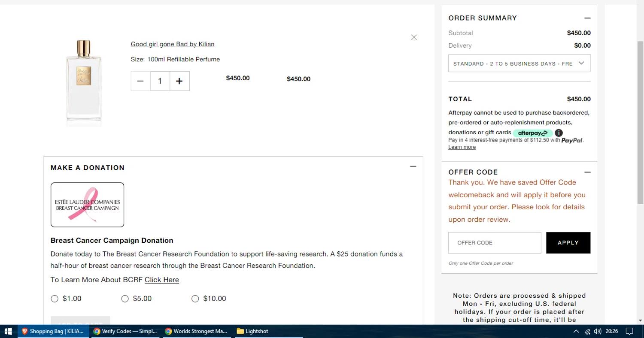The image size is (644, 338).
Task: Select the $5.00 donation option
Action: pyautogui.click(x=125, y=299)
